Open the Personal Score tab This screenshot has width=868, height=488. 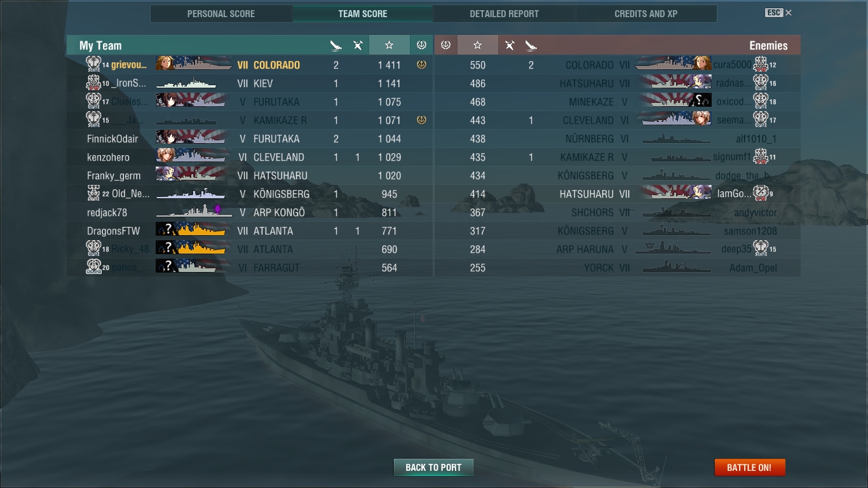(221, 13)
